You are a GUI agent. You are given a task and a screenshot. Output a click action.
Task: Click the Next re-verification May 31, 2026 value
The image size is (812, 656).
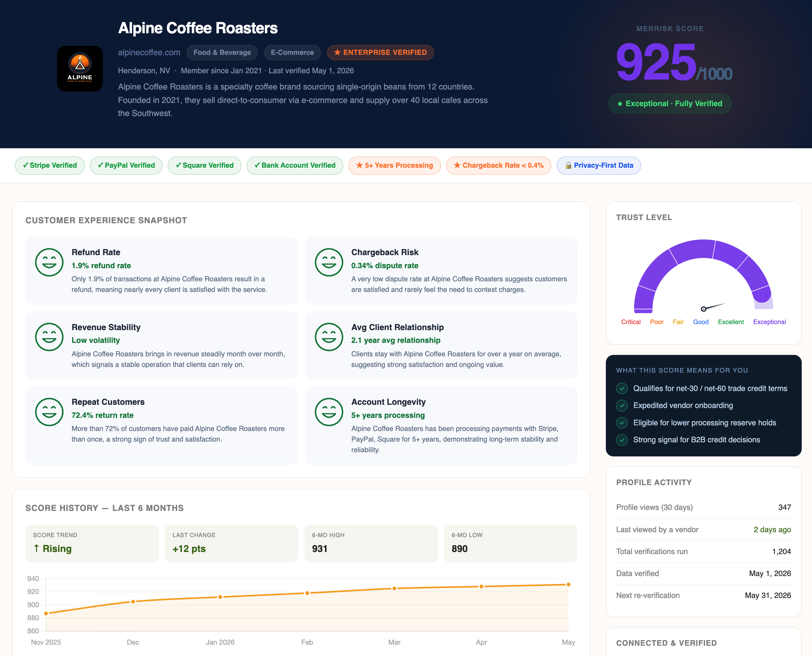[768, 595]
